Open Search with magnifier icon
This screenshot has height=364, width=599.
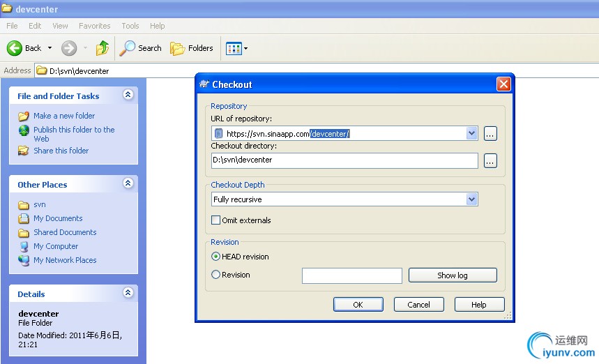tap(140, 48)
